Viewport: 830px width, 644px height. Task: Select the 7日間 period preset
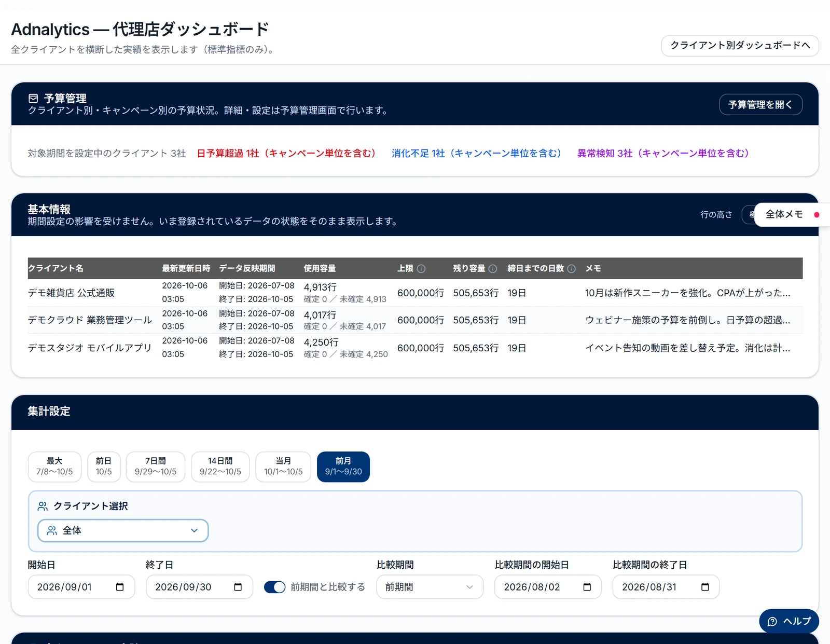[156, 467]
